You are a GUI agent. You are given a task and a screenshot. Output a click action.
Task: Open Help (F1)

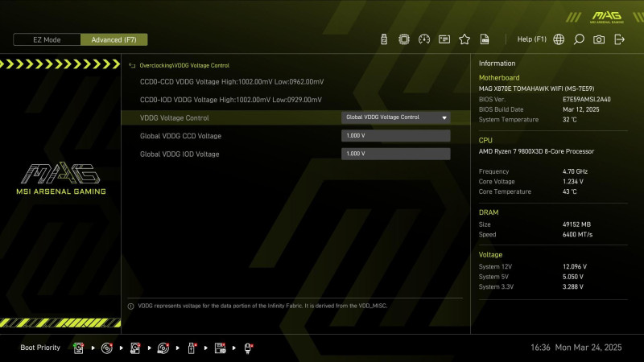click(531, 39)
